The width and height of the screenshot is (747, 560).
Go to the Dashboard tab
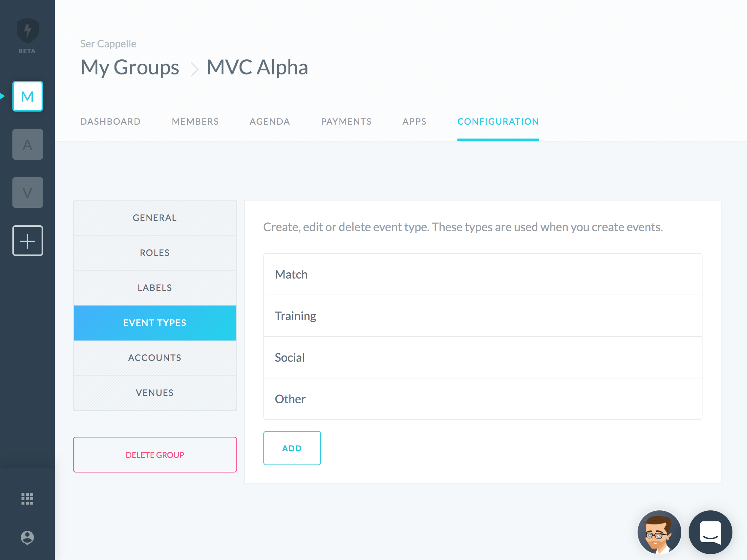click(x=111, y=121)
